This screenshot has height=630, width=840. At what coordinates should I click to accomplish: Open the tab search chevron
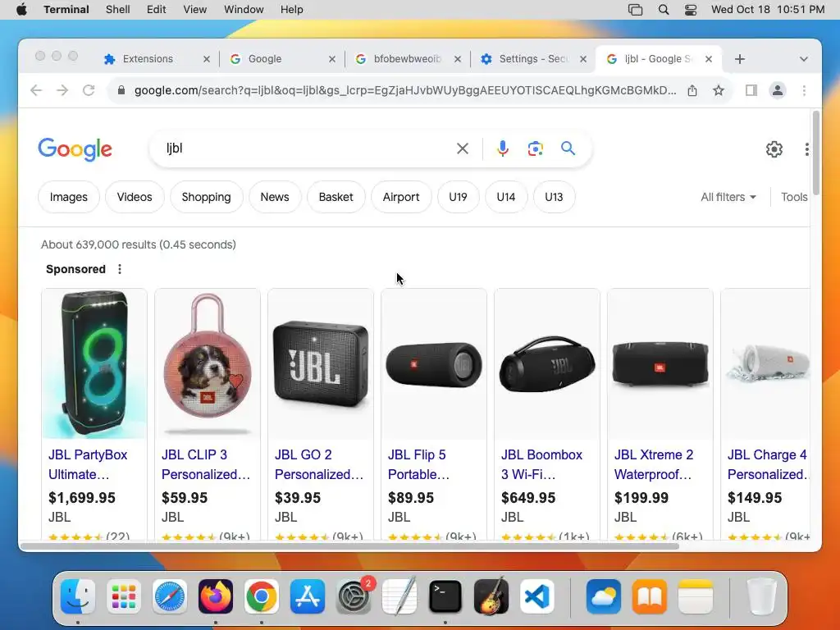click(804, 59)
